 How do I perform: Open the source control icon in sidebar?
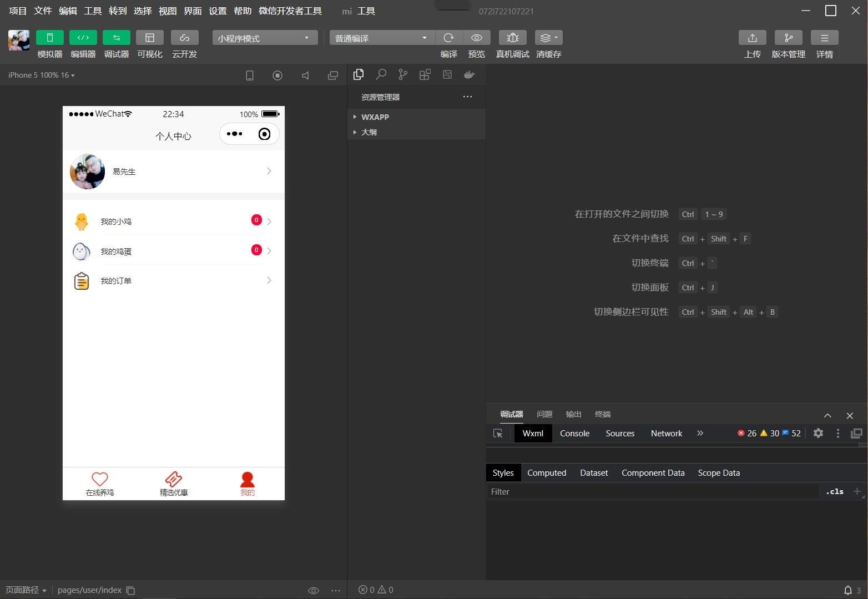pos(403,74)
